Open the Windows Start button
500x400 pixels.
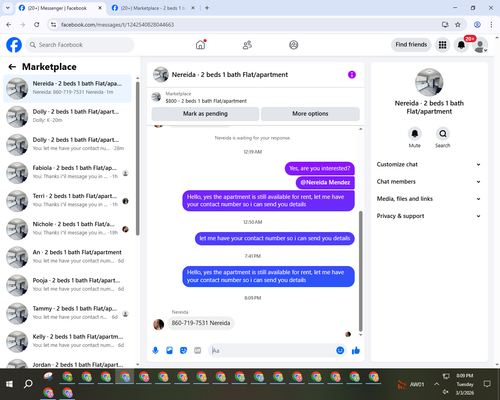pos(9,384)
